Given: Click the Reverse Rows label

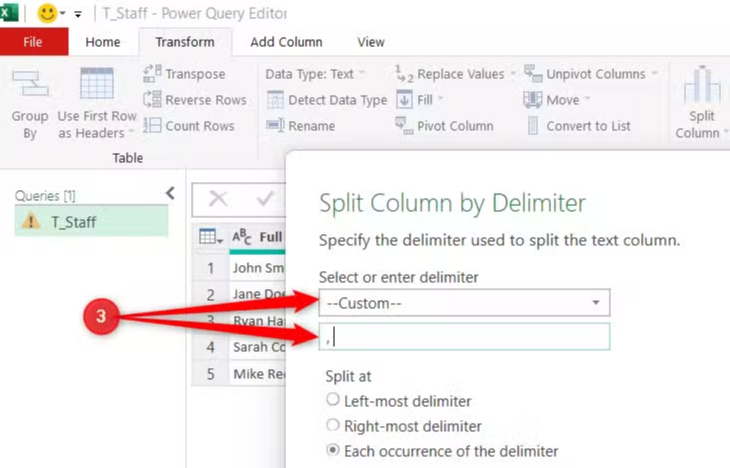Looking at the screenshot, I should (x=206, y=100).
